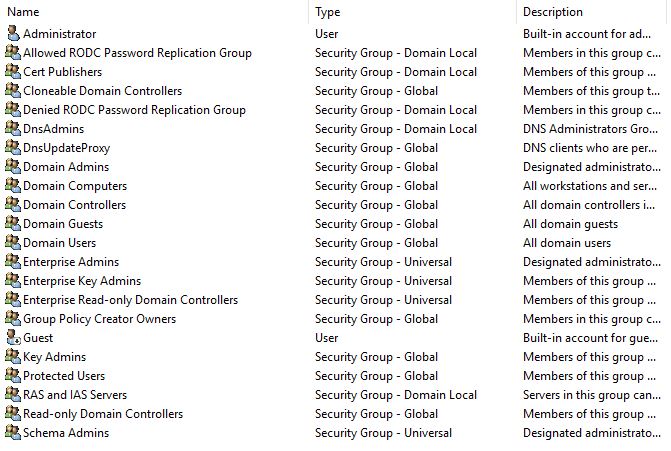Select the Protected Users group icon

[x=13, y=376]
